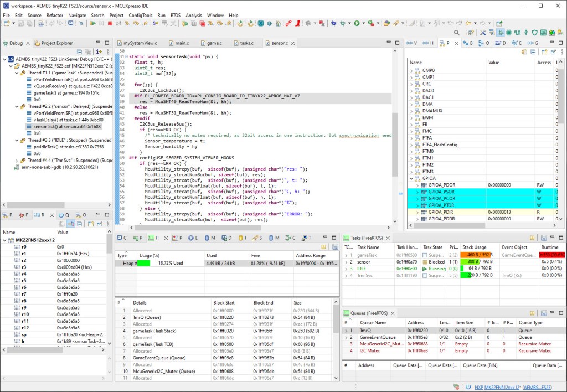The width and height of the screenshot is (567, 392).
Task: Open the Project Explorer tab
Action: point(56,43)
